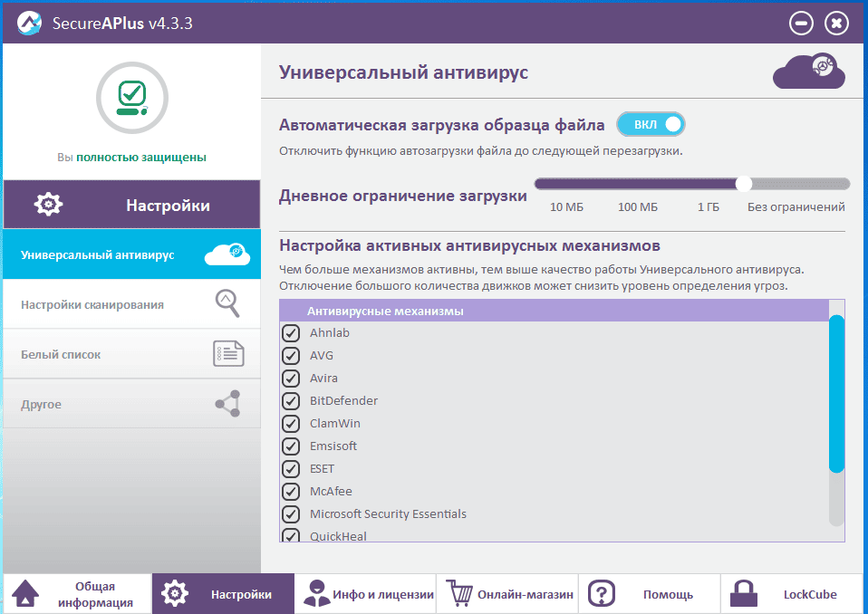Close the SecureAPlus window
The image size is (868, 614).
pos(836,24)
